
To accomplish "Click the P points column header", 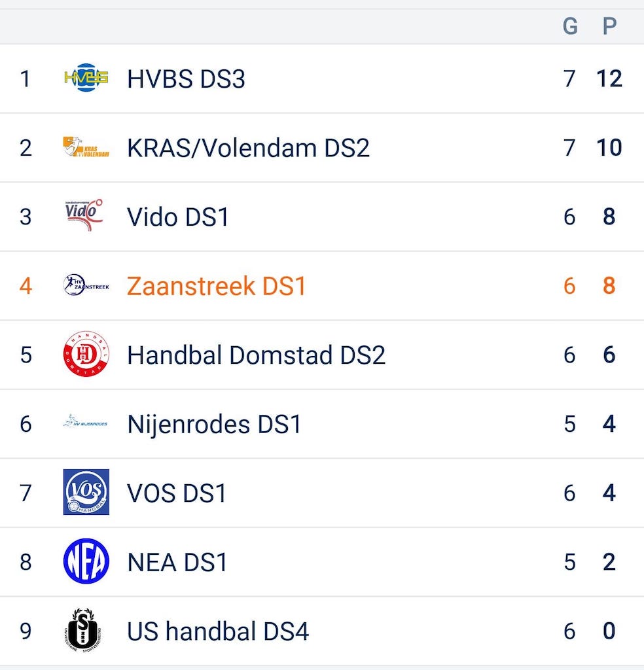I will point(609,26).
